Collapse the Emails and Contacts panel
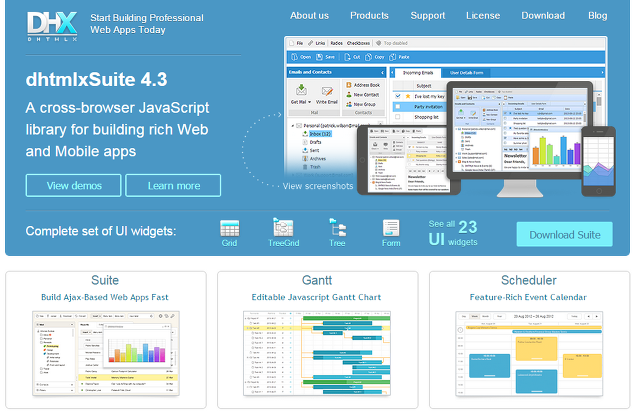The width and height of the screenshot is (640, 416). pyautogui.click(x=382, y=73)
